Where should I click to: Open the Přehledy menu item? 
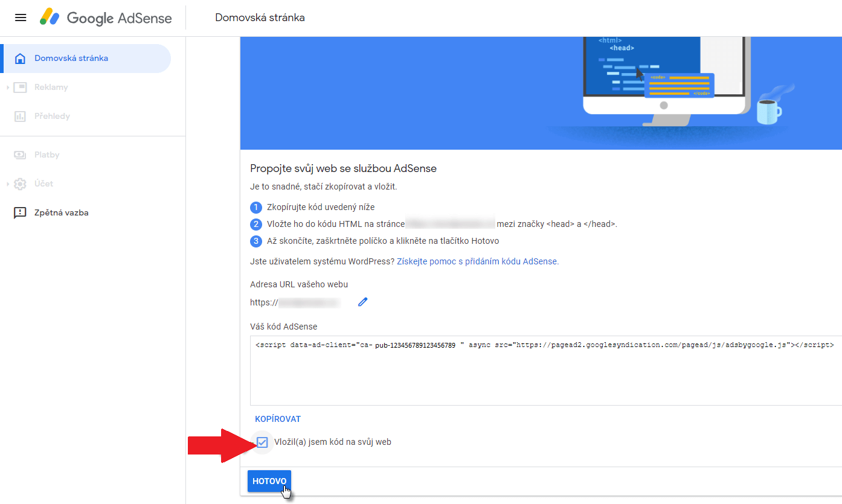(x=53, y=116)
